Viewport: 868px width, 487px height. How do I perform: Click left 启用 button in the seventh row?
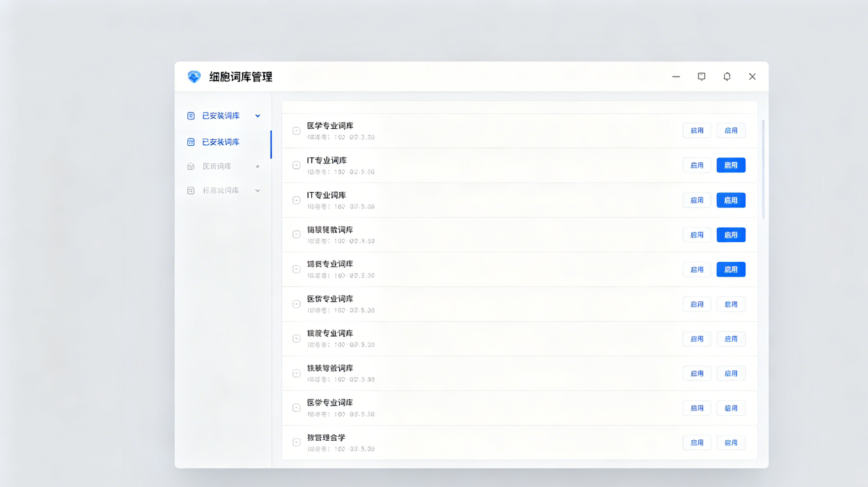tap(697, 338)
